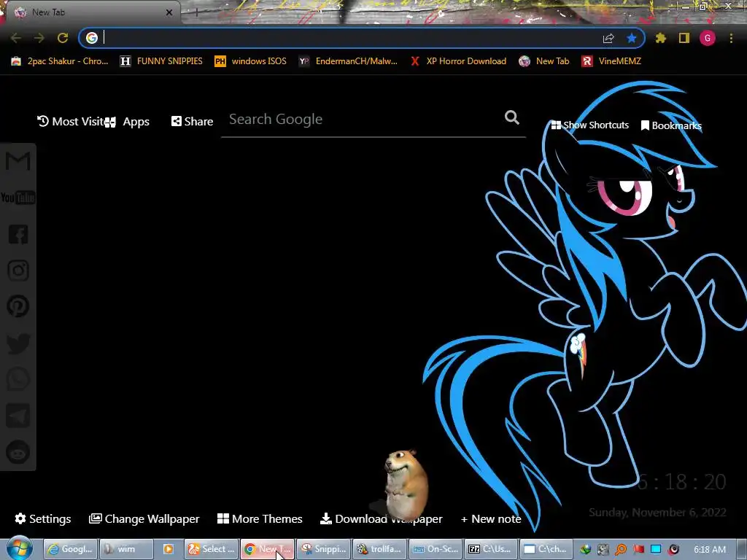
Task: Open Chrome three-dot menu
Action: coord(731,38)
